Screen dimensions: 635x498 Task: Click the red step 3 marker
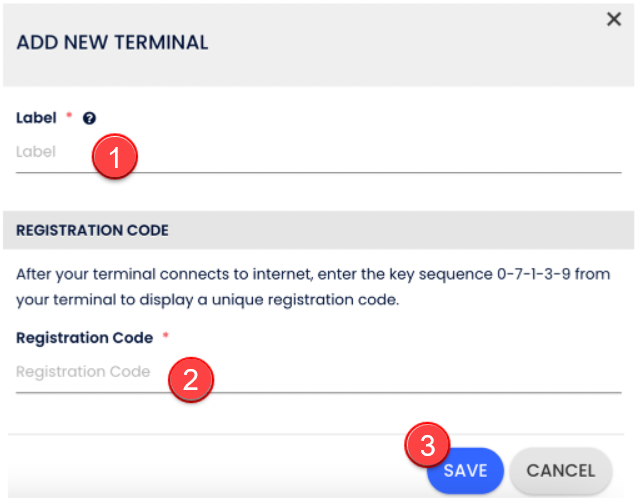[427, 445]
